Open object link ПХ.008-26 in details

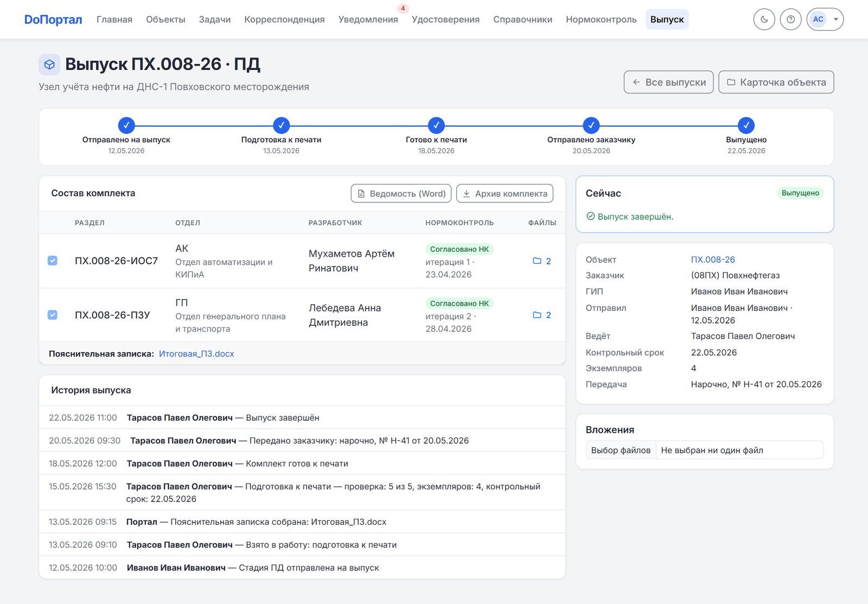713,259
